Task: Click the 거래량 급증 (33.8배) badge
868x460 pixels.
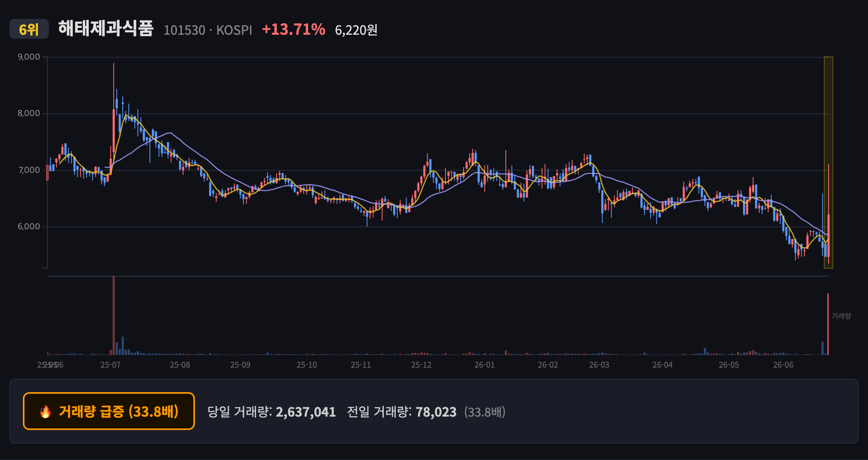Action: coord(109,411)
